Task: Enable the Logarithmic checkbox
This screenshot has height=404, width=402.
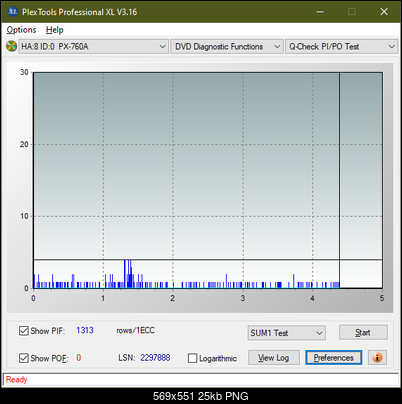Action: (192, 358)
